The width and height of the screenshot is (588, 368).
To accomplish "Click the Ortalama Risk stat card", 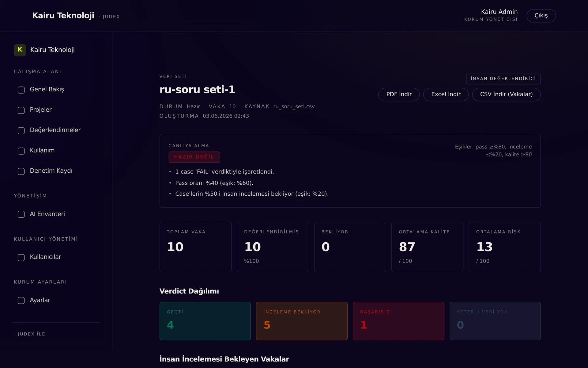I will tap(505, 247).
